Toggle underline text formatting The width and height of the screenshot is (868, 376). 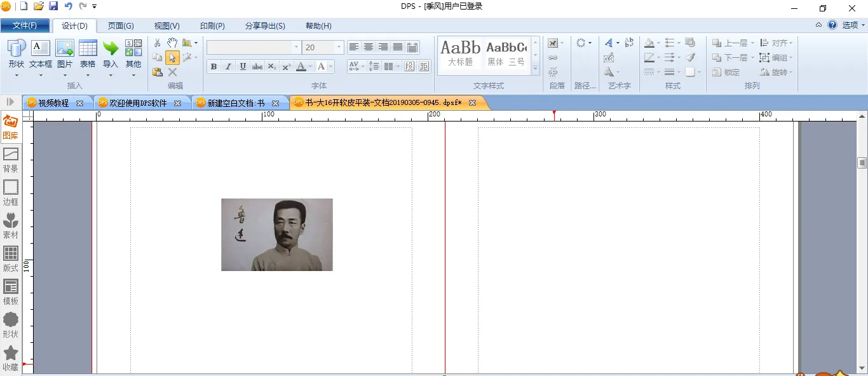coord(243,67)
